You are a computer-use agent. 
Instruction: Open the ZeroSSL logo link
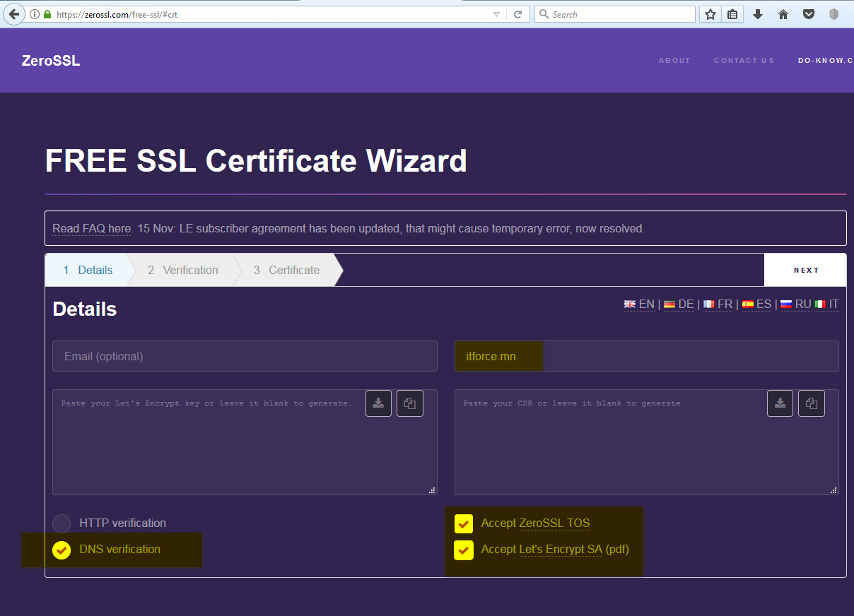coord(51,61)
